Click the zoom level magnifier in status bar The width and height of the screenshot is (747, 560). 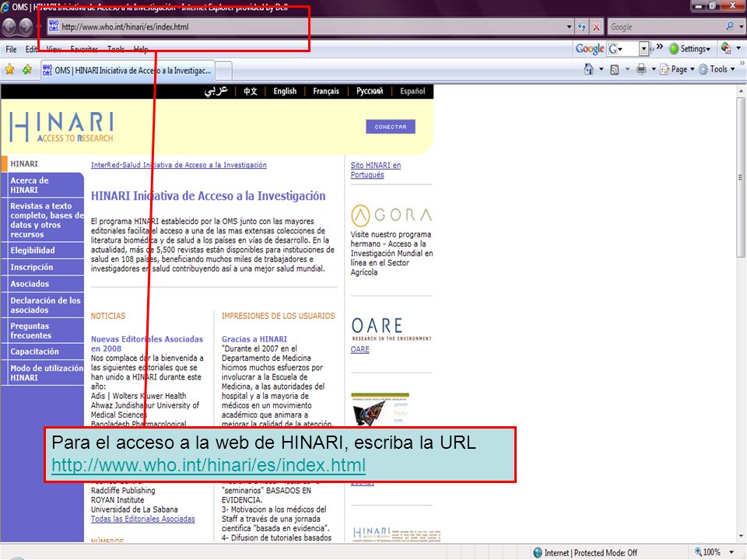[x=698, y=552]
